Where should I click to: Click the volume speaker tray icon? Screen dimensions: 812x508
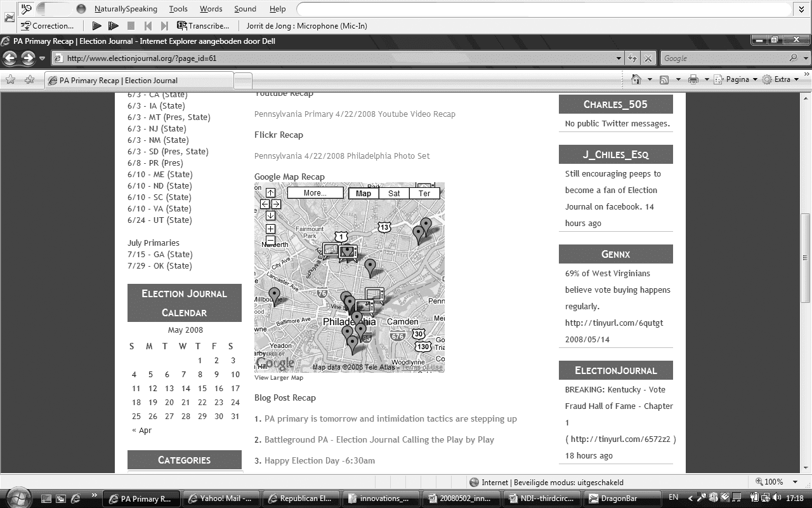coord(778,498)
